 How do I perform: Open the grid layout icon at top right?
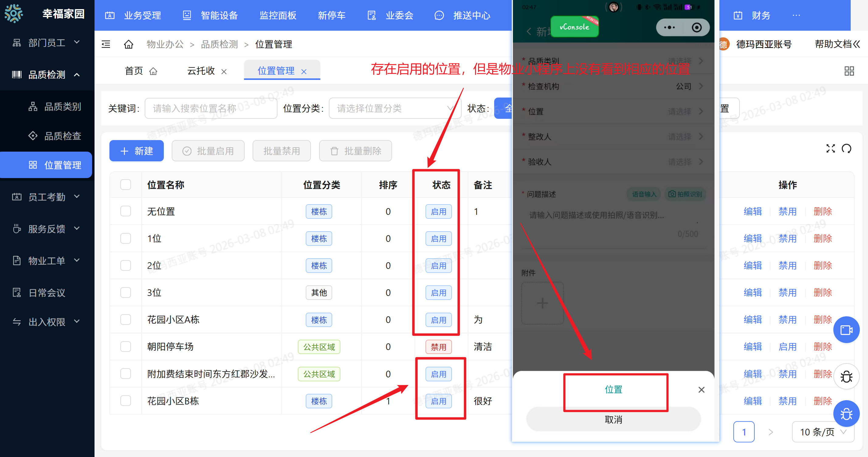(849, 71)
